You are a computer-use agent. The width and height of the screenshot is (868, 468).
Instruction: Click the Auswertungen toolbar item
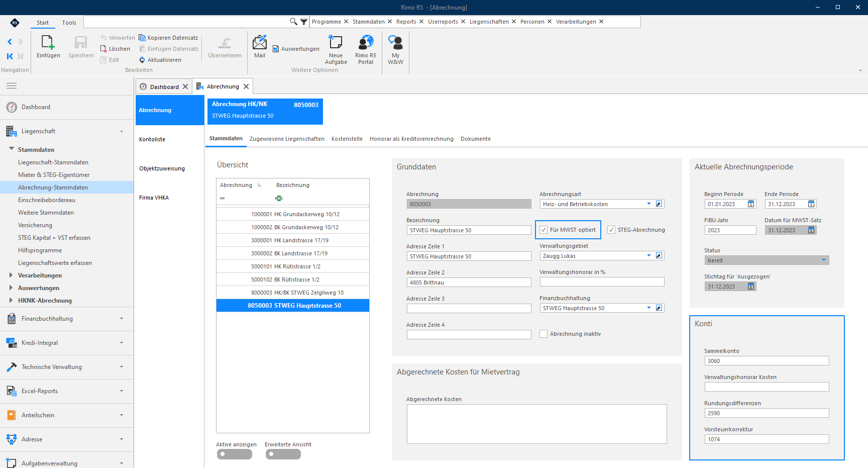point(296,49)
